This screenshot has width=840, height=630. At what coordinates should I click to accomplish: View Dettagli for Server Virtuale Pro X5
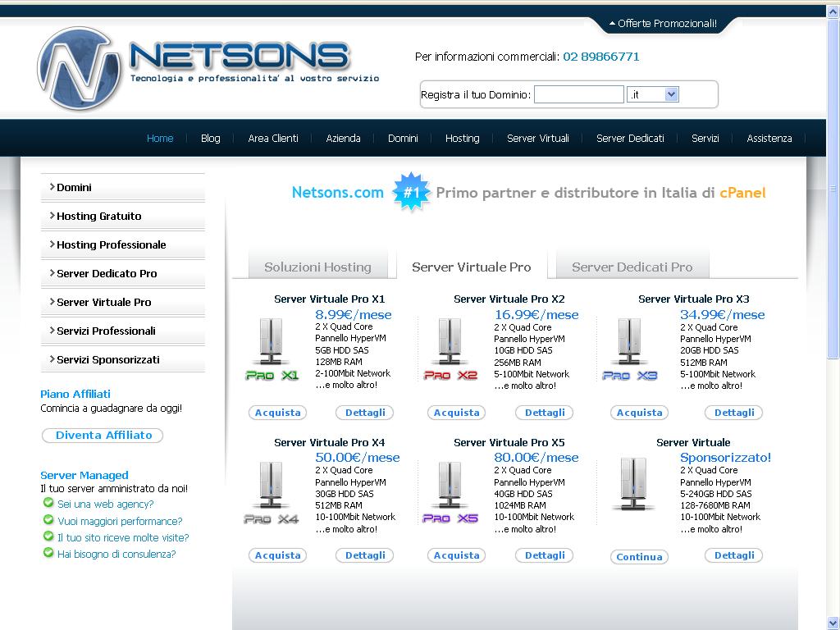coord(545,555)
